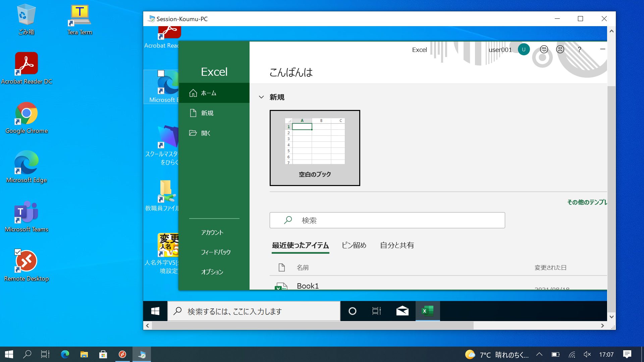Viewport: 644px width, 362px height.
Task: Open the local Windows Start menu
Action: point(9,354)
